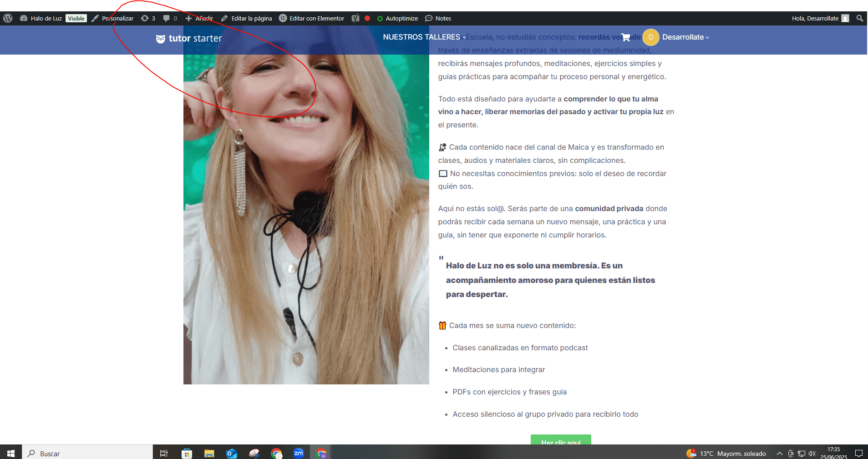
Task: Open the Halo de Luz site dashboard
Action: pos(41,18)
